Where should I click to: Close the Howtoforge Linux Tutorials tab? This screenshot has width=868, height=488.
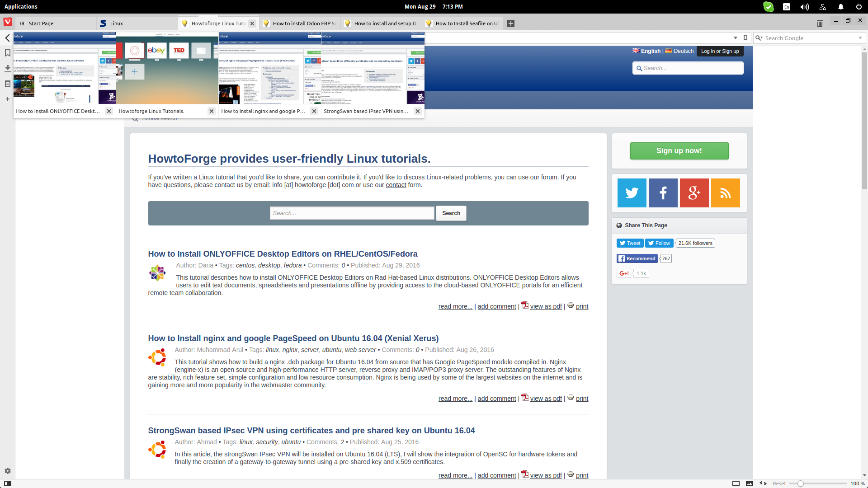tap(252, 23)
